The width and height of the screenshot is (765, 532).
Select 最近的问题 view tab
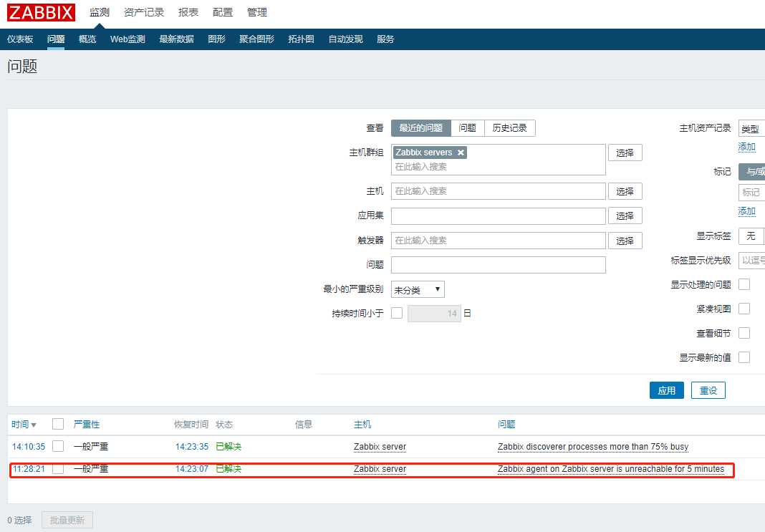pos(421,127)
